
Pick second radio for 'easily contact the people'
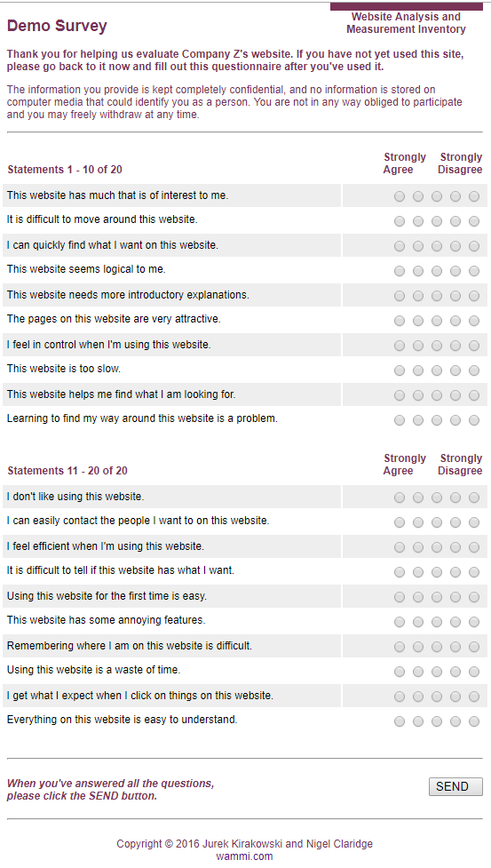[418, 522]
